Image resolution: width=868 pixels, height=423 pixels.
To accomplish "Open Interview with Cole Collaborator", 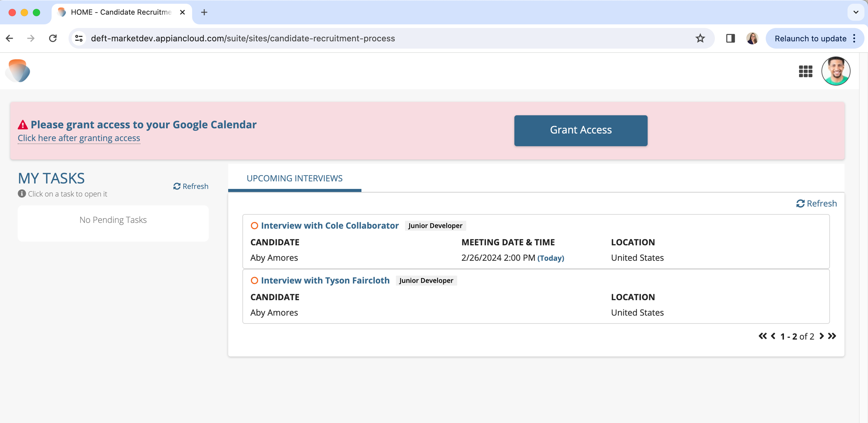I will [330, 225].
